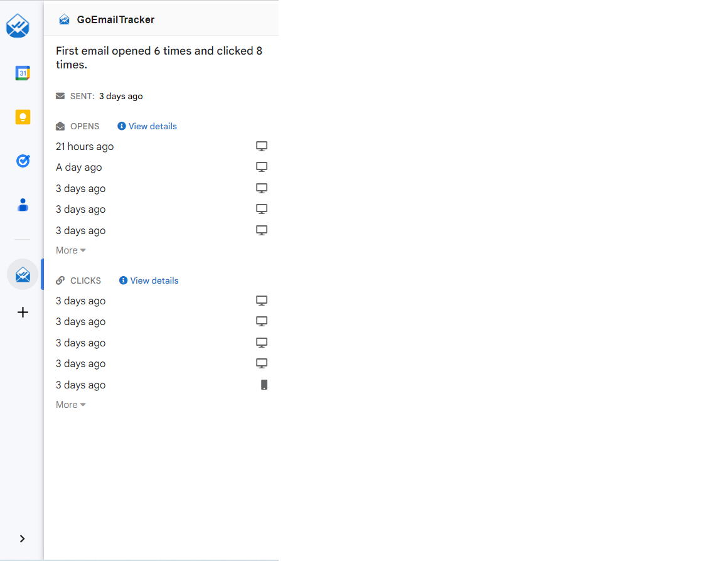Click the blue inbox logo at top left

[x=18, y=26]
